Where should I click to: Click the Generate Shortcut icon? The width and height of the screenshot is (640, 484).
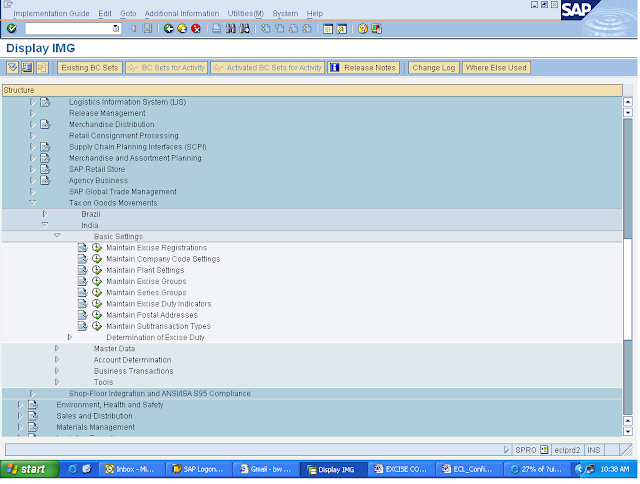pyautogui.click(x=342, y=29)
